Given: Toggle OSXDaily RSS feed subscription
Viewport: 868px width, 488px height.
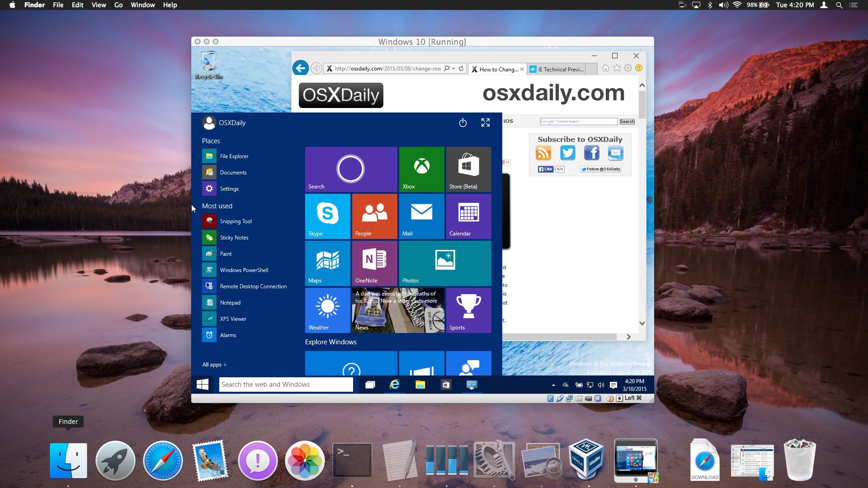Looking at the screenshot, I should tap(543, 153).
